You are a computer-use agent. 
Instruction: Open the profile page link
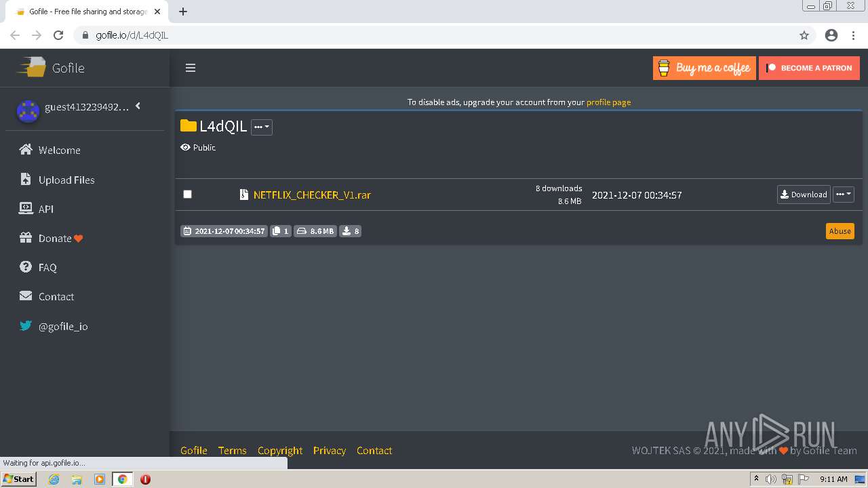[x=608, y=102]
